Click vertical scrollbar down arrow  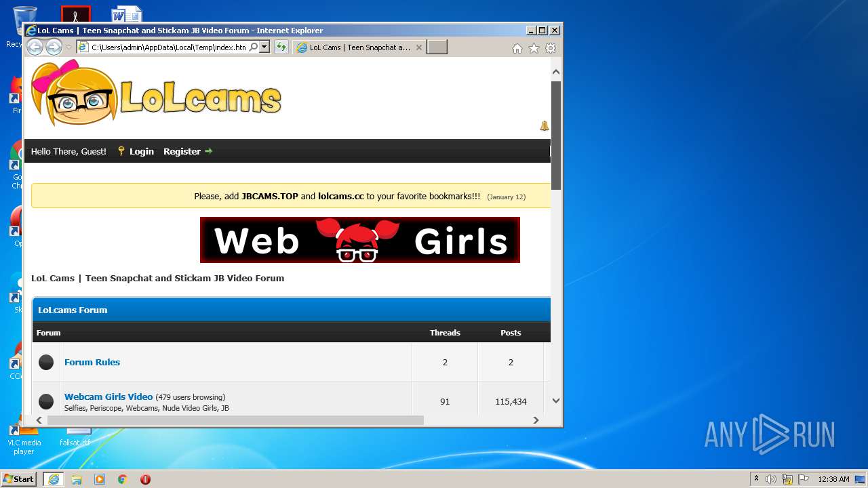[x=556, y=401]
